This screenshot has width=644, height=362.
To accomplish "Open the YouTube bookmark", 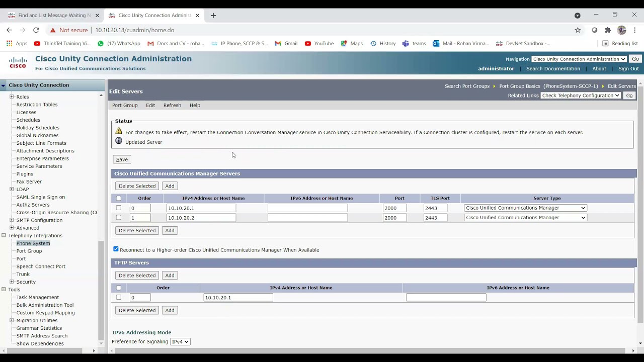I will click(319, 44).
